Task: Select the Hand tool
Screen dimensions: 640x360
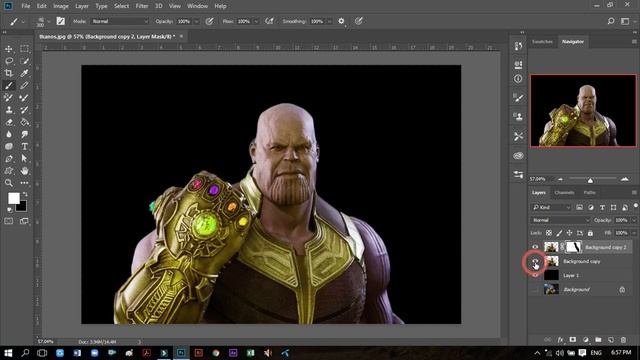Action: click(24, 171)
